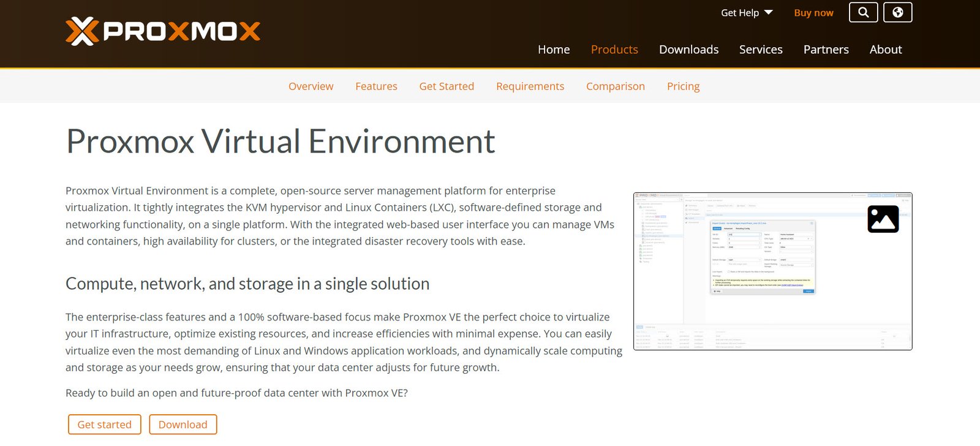The image size is (980, 446).
Task: Click the Proxmox logo
Action: coord(163,31)
